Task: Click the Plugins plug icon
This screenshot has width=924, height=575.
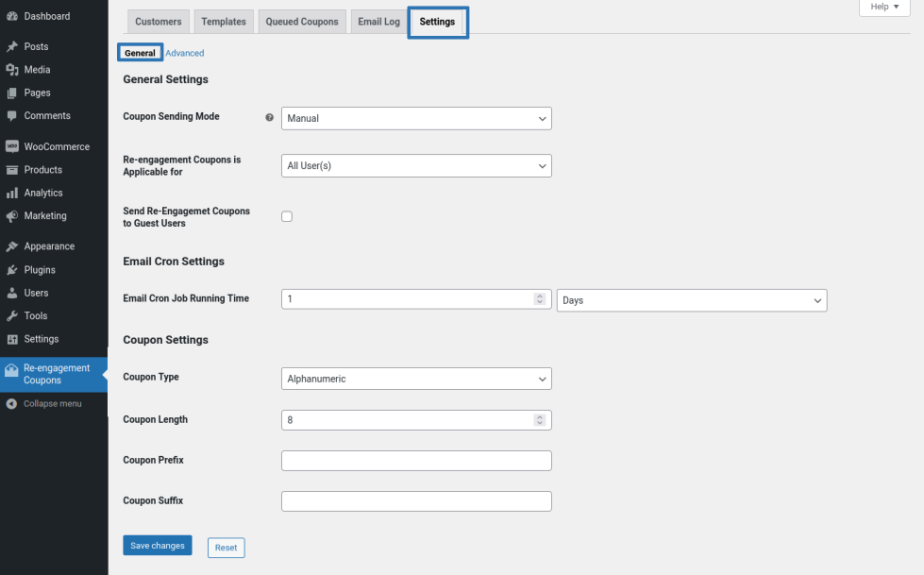Action: [12, 270]
